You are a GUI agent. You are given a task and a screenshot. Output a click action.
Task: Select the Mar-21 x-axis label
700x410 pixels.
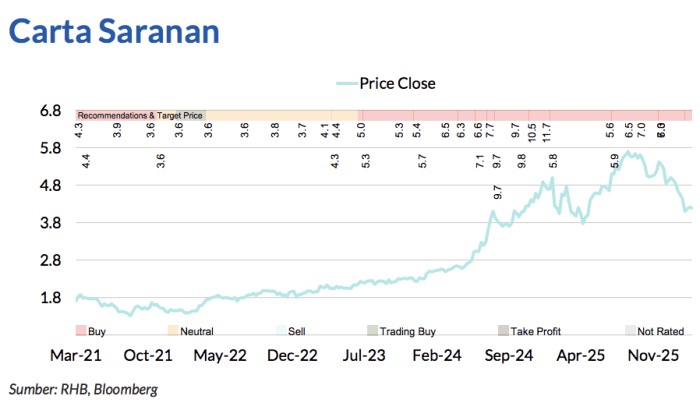coord(78,355)
